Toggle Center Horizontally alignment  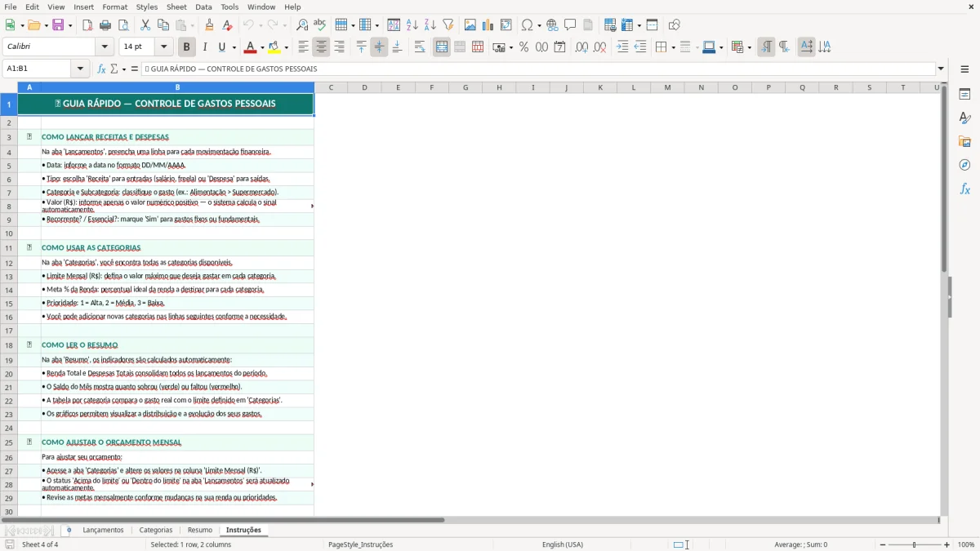tap(321, 47)
